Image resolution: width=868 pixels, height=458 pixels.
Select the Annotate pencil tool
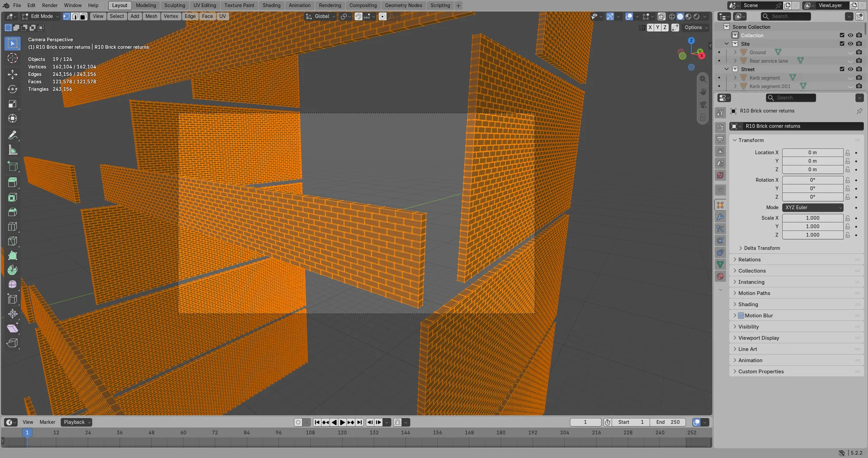13,135
